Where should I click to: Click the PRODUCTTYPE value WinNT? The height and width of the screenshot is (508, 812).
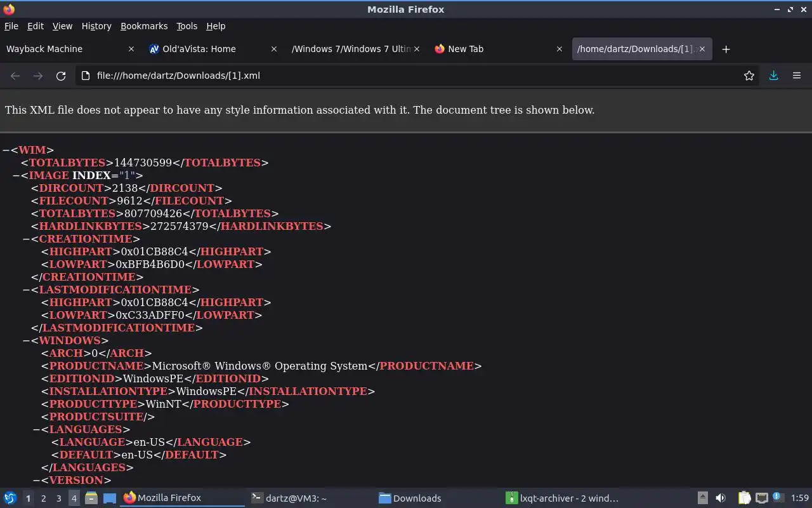click(164, 404)
